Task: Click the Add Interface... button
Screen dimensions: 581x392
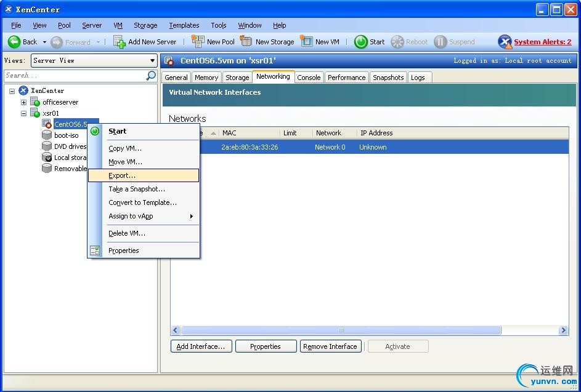Action: [201, 346]
